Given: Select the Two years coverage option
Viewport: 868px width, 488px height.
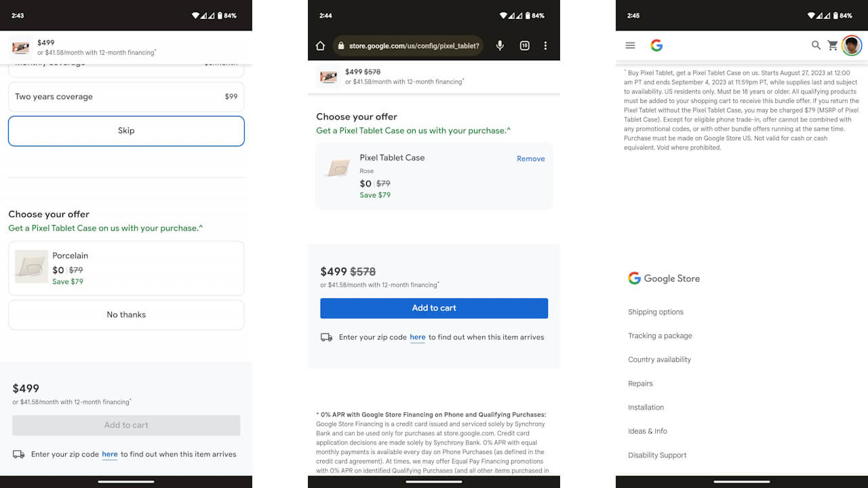Looking at the screenshot, I should click(126, 97).
